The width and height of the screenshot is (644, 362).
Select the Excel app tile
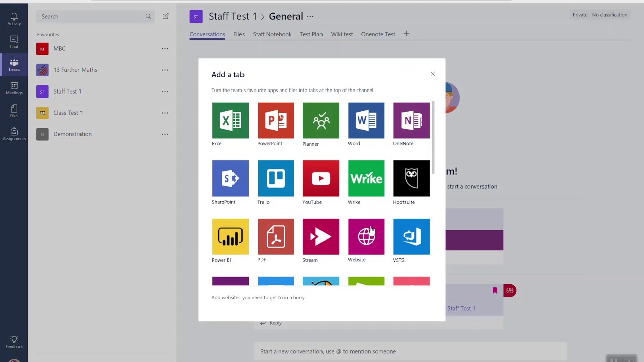[x=230, y=120]
